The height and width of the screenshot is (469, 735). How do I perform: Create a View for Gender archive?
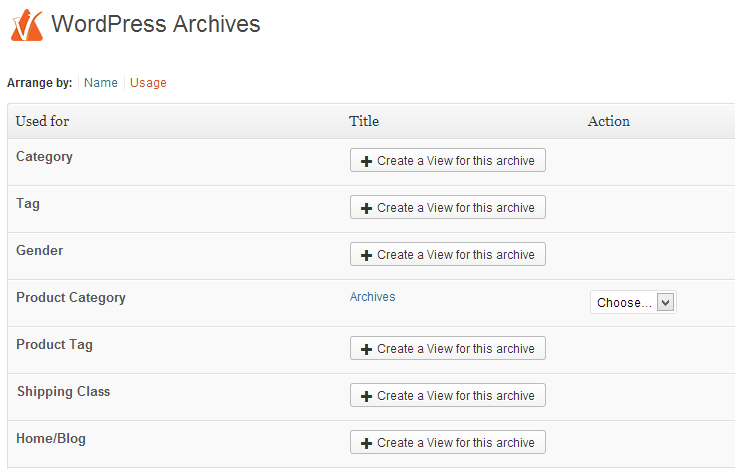[448, 254]
